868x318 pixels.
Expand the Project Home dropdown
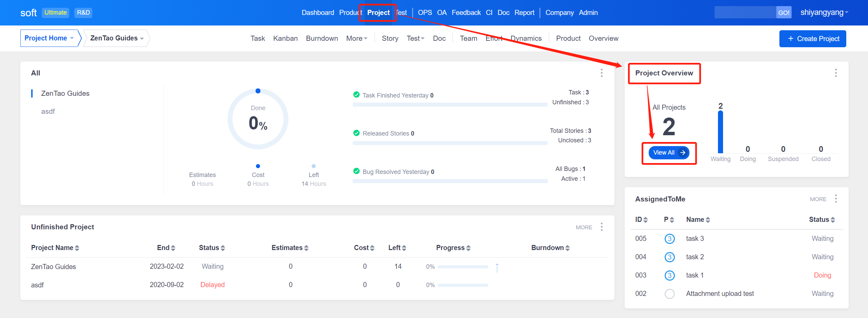tap(50, 38)
